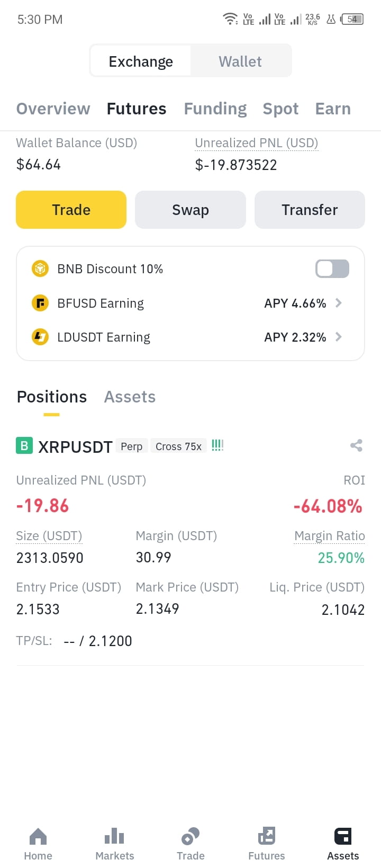The height and width of the screenshot is (868, 381).
Task: Tap the yellow Trade button
Action: (71, 210)
